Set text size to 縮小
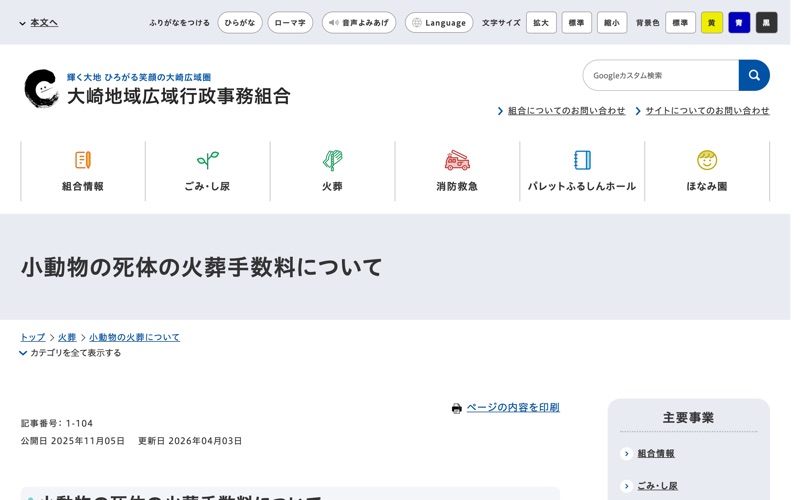800x500 pixels. pos(612,23)
